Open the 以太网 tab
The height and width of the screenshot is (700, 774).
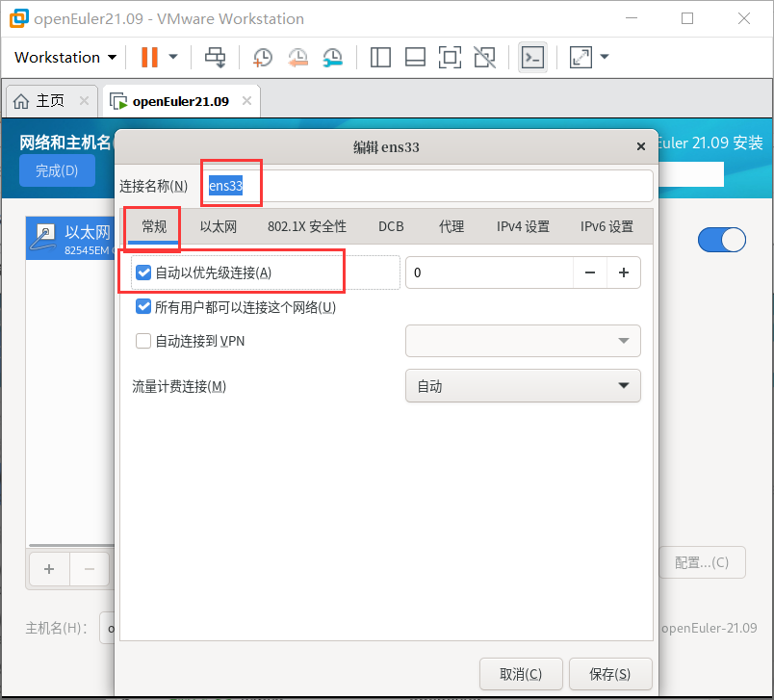pos(219,226)
